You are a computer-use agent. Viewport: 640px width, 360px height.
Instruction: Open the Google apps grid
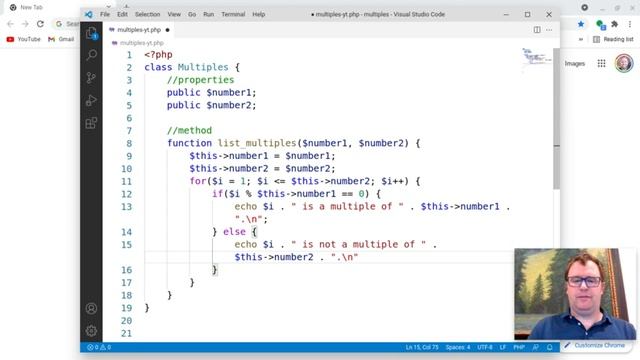click(601, 63)
